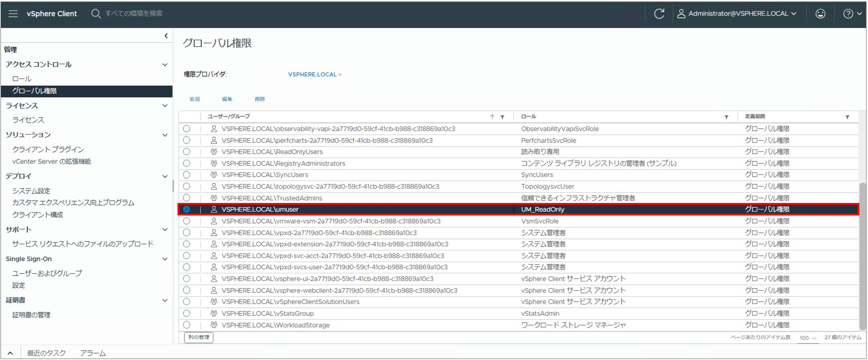
Task: Select radio button for vmware-vsm account
Action: coord(187,221)
